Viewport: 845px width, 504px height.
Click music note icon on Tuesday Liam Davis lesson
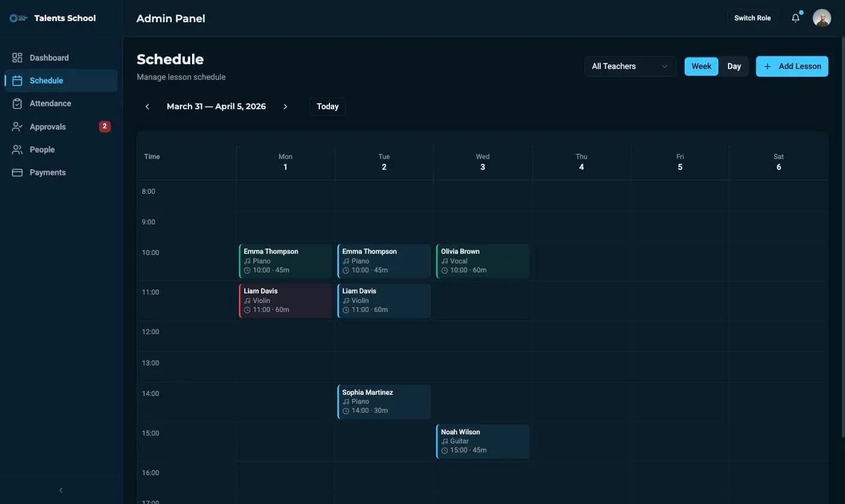pos(346,301)
